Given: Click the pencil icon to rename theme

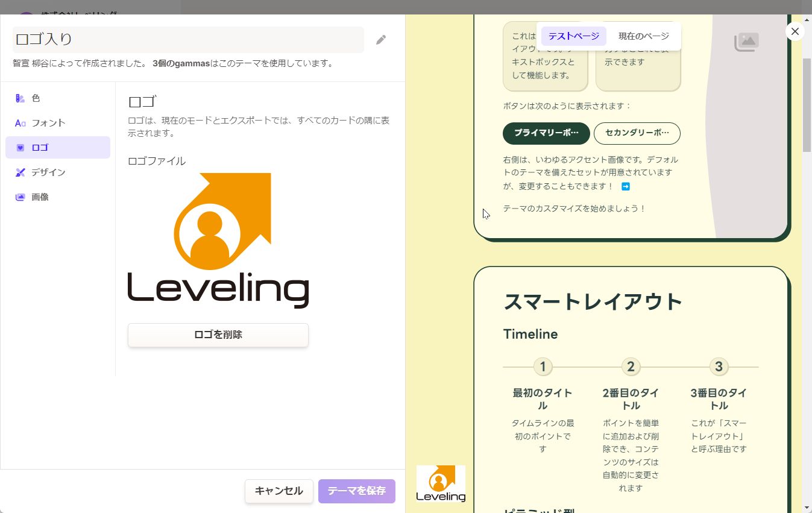Looking at the screenshot, I should point(380,39).
